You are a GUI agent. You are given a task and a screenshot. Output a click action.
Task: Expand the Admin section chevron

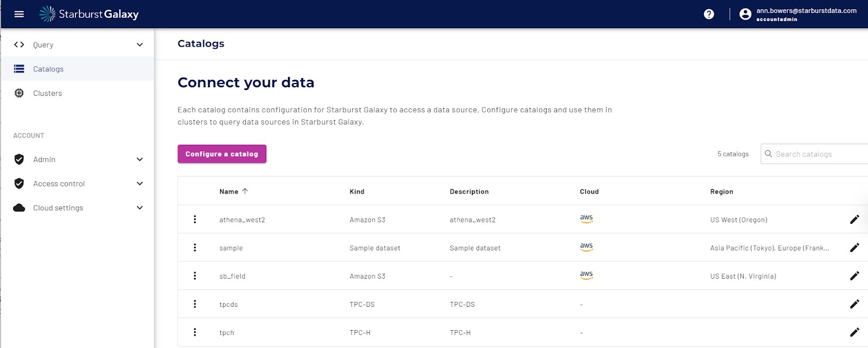pos(140,159)
